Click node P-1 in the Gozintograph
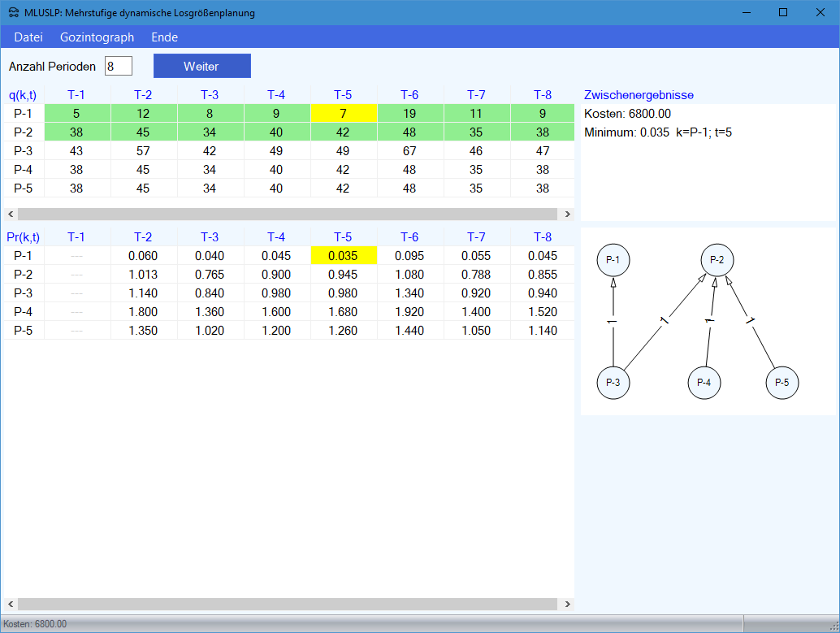Screen dimensions: 840x633 point(613,260)
